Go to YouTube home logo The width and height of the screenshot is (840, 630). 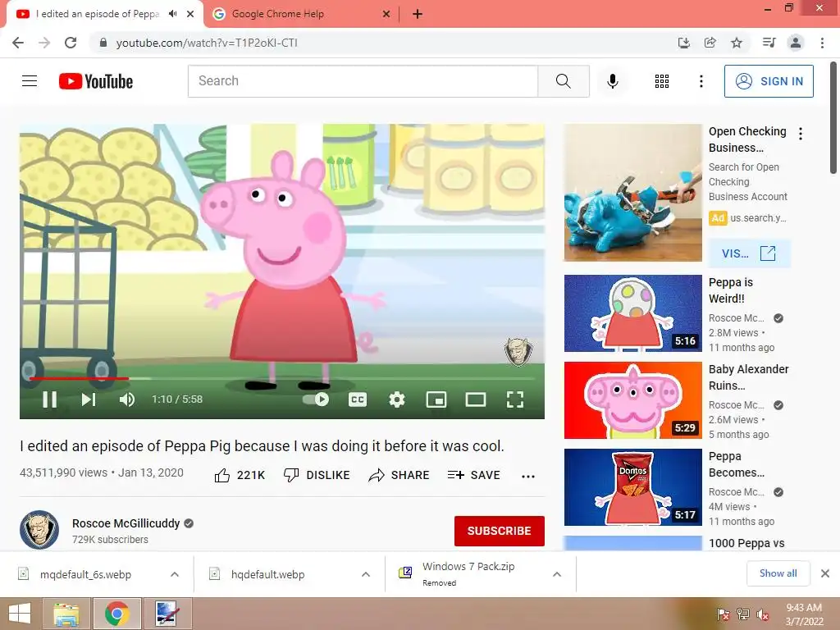[96, 81]
